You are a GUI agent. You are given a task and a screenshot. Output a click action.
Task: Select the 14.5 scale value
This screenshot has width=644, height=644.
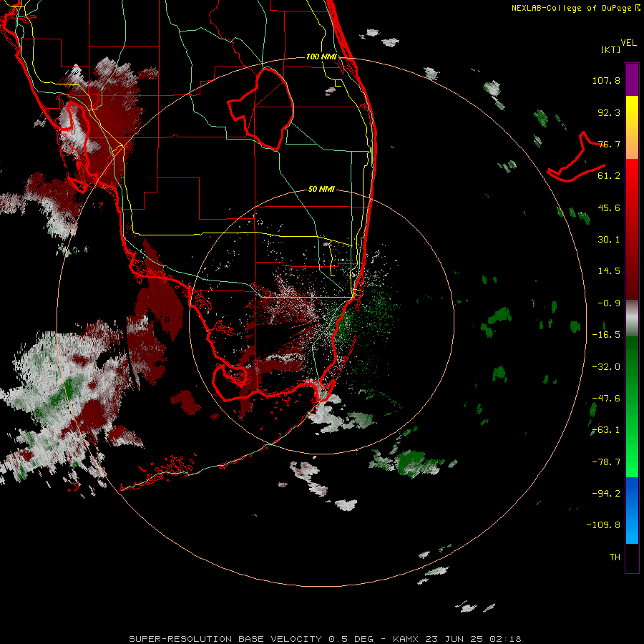pyautogui.click(x=609, y=271)
